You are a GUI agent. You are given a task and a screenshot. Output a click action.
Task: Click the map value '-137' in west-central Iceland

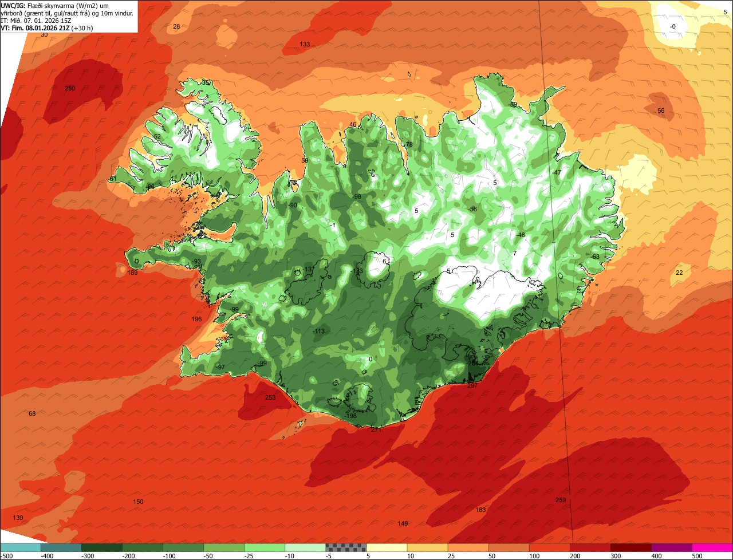tap(309, 269)
